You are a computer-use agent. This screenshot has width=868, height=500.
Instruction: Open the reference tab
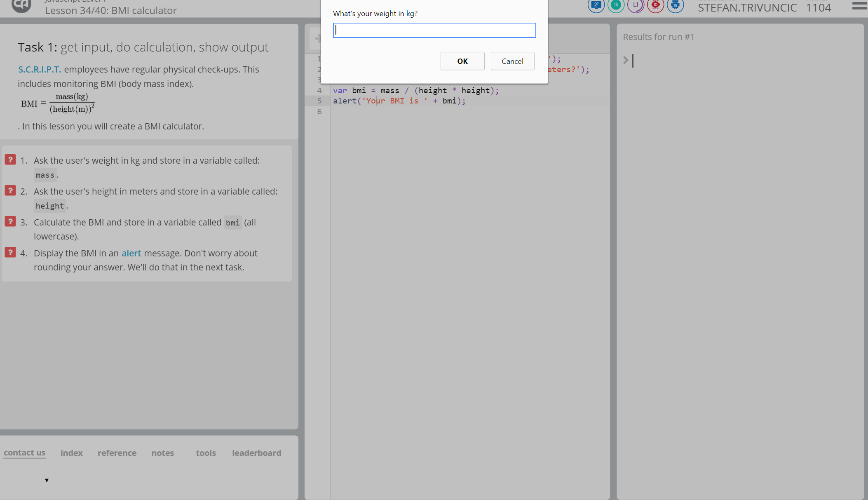tap(117, 453)
